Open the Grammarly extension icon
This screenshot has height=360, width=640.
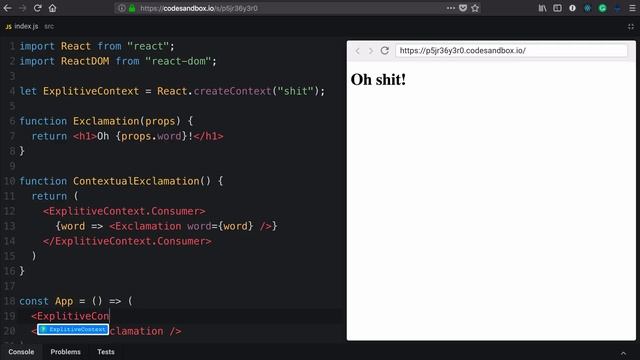[602, 8]
